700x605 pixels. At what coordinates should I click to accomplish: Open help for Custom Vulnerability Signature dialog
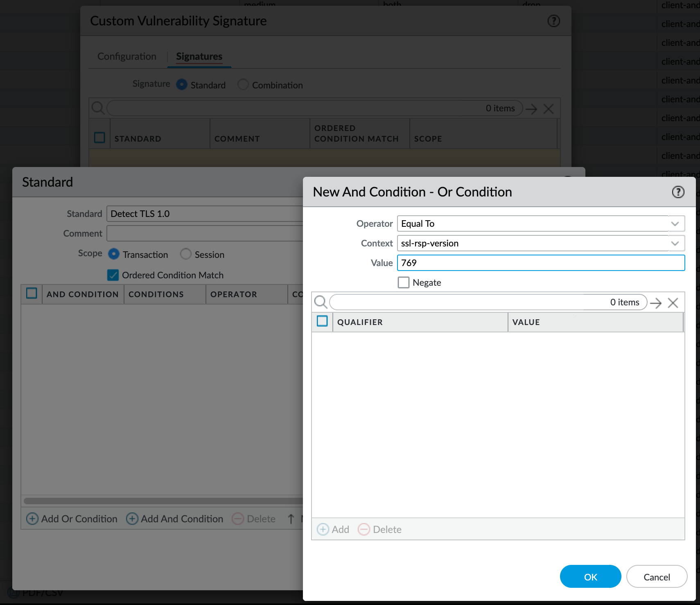click(x=553, y=21)
